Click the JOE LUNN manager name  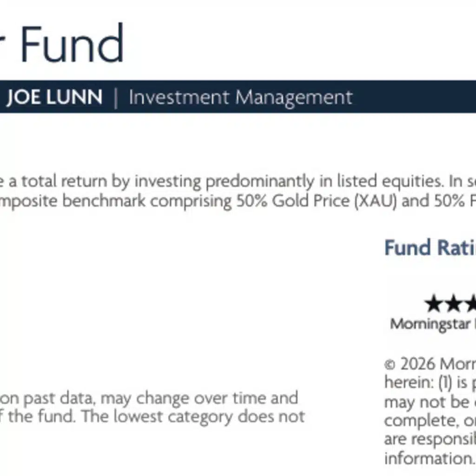click(54, 97)
